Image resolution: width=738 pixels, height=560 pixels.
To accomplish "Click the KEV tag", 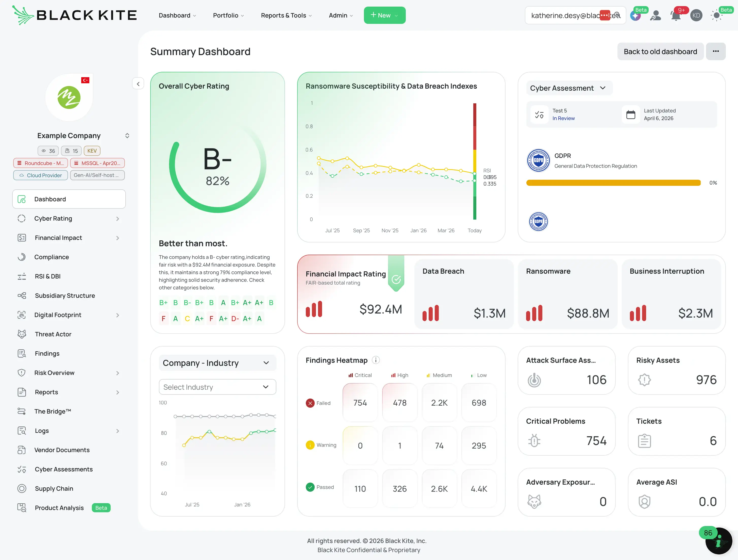I will point(92,151).
